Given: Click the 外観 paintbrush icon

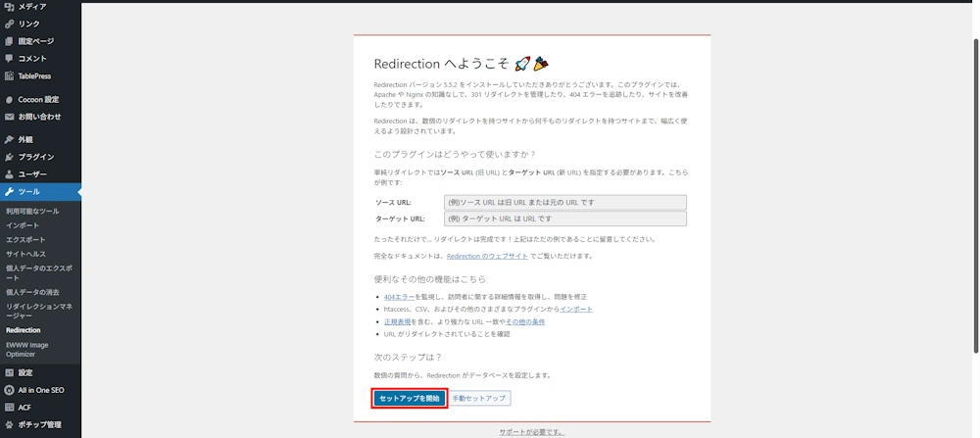Looking at the screenshot, I should click(x=9, y=140).
